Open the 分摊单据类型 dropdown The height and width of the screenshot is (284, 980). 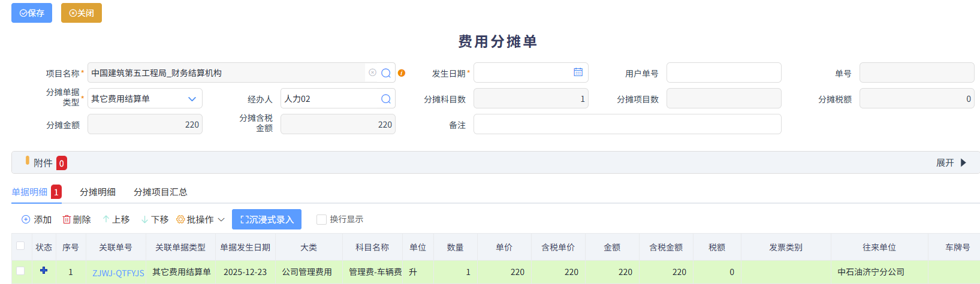coord(192,99)
